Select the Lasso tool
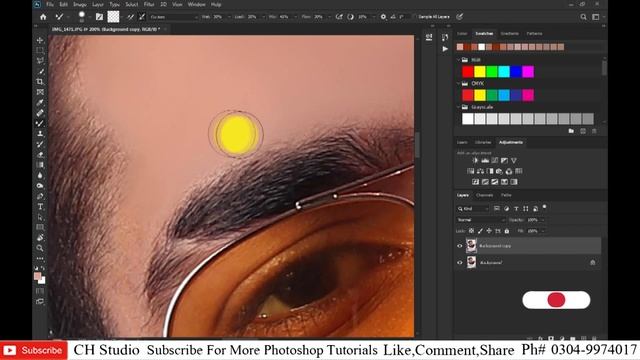640x360 pixels. (40, 61)
